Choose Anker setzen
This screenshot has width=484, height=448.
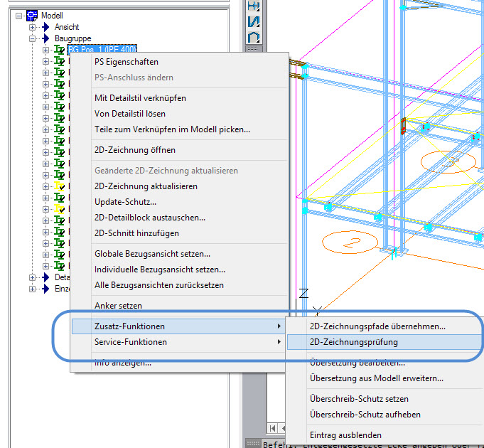[x=179, y=306]
